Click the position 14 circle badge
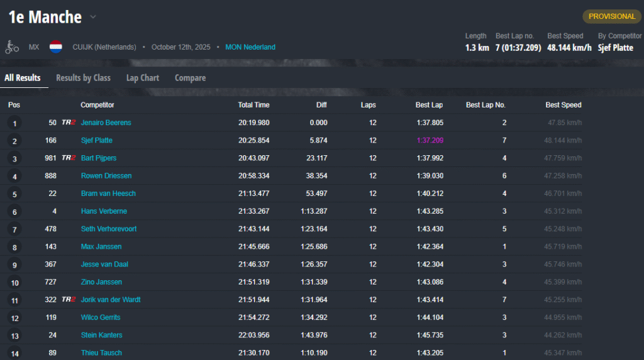Image resolution: width=644 pixels, height=360 pixels. click(14, 353)
